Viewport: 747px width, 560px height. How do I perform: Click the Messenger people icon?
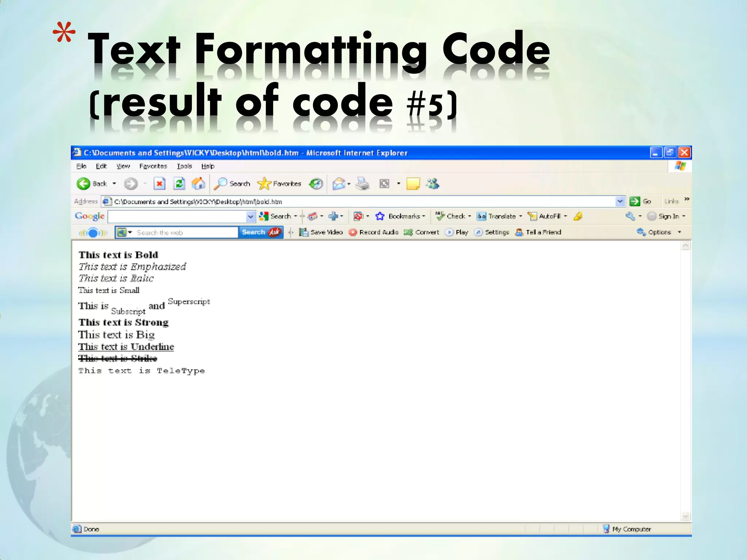click(x=433, y=184)
